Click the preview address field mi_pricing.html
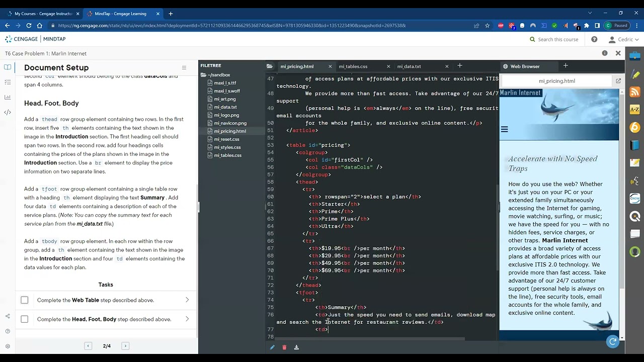644x362 pixels. pos(556,81)
